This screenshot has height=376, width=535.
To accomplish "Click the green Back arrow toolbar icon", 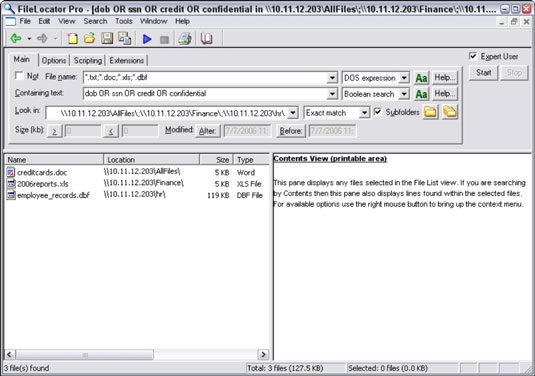I will pyautogui.click(x=16, y=39).
